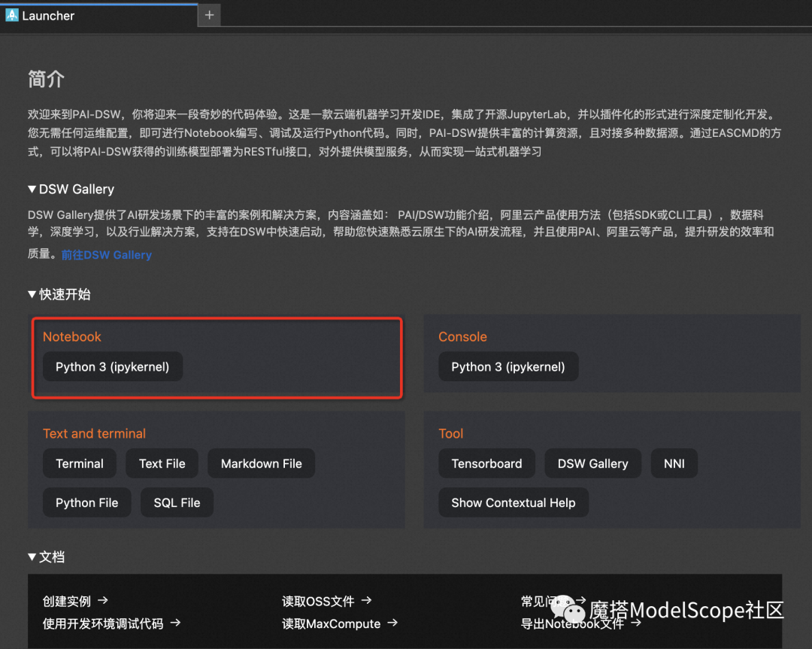Screen dimensions: 812x649
Task: Collapse the 文档 section
Action: click(32, 557)
